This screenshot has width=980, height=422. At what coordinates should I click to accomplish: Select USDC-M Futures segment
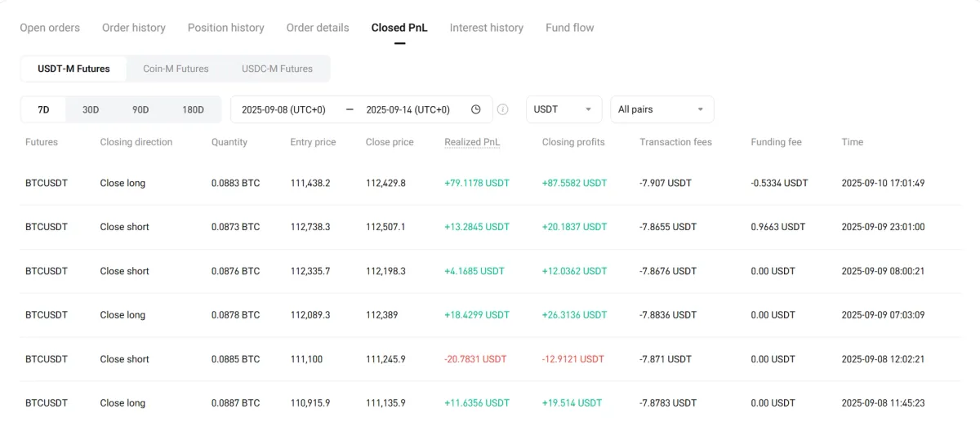(x=277, y=69)
